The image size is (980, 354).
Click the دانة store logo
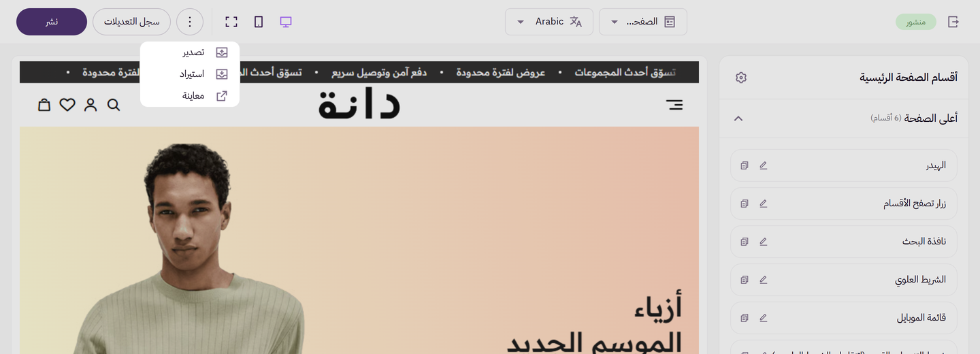click(359, 105)
